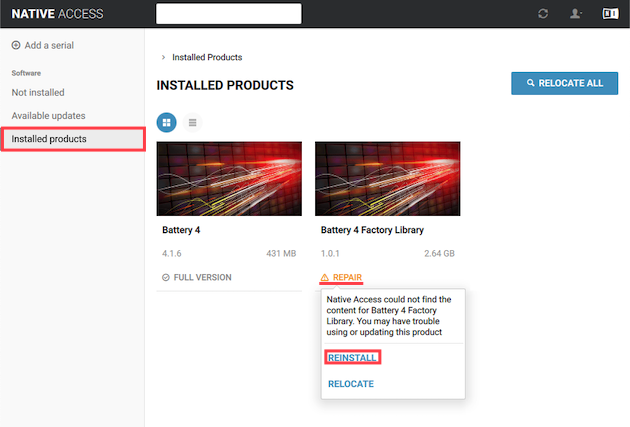Click RELOCATE in the repair popup
Viewport: 630px width, 427px height.
click(351, 384)
